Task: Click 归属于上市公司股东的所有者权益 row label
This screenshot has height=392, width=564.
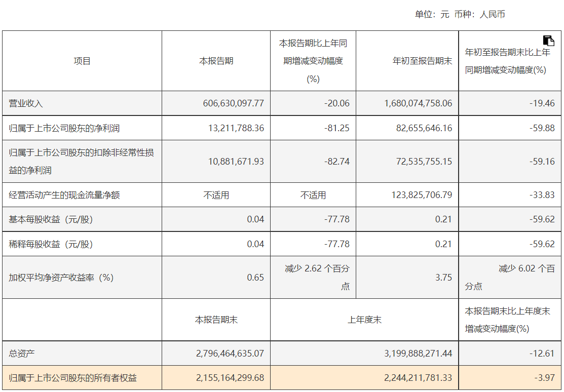Action: pos(72,378)
